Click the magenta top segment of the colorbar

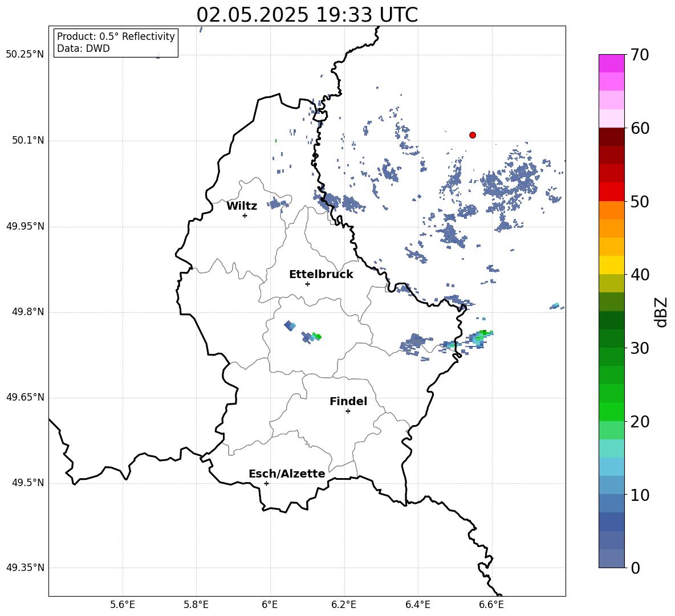click(x=612, y=63)
